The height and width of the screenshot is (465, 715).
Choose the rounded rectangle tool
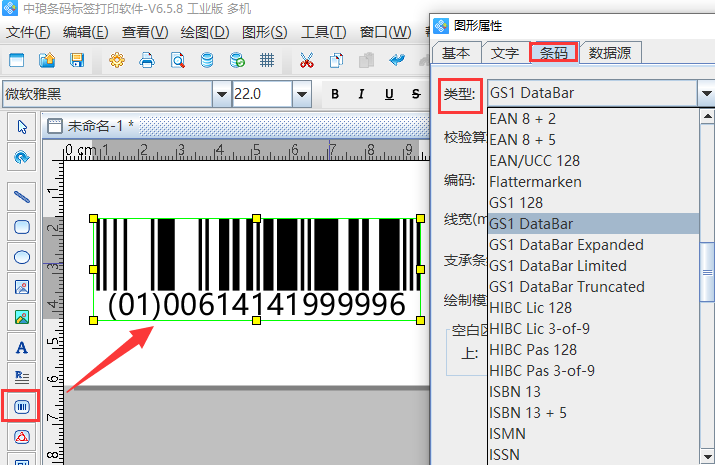(22, 227)
